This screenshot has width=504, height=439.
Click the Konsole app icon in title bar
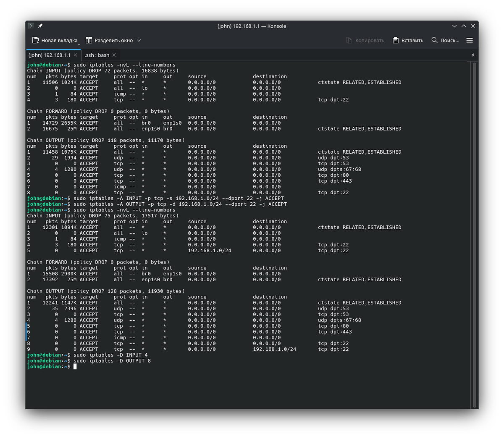[x=31, y=26]
